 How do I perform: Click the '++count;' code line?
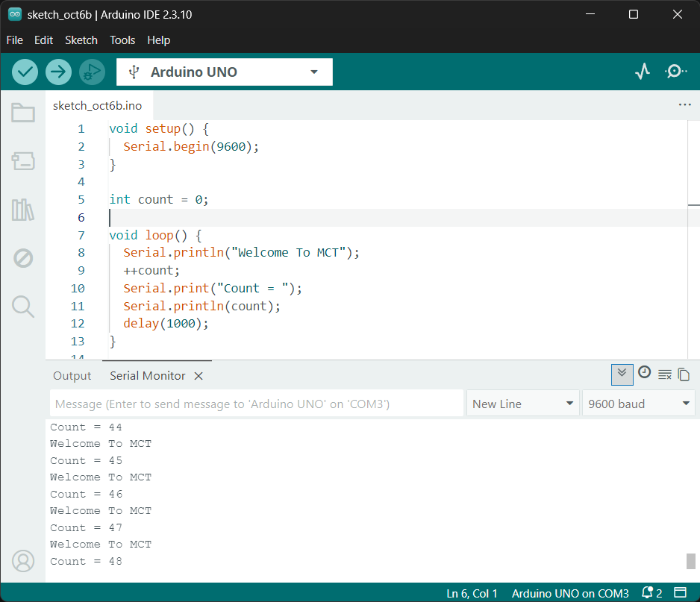(151, 271)
